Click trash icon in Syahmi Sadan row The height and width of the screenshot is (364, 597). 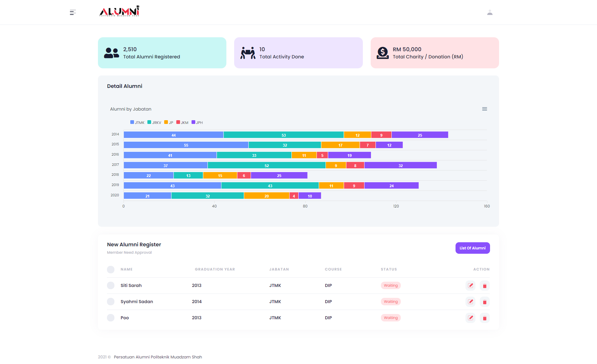tap(484, 302)
